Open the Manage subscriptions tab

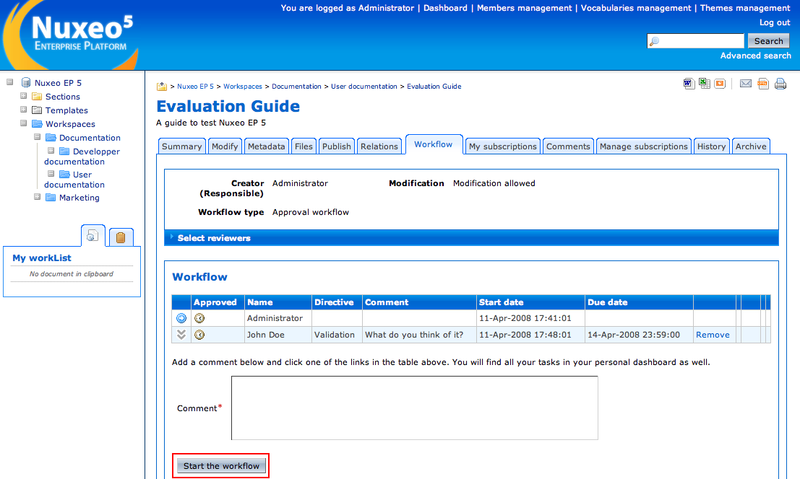point(644,146)
